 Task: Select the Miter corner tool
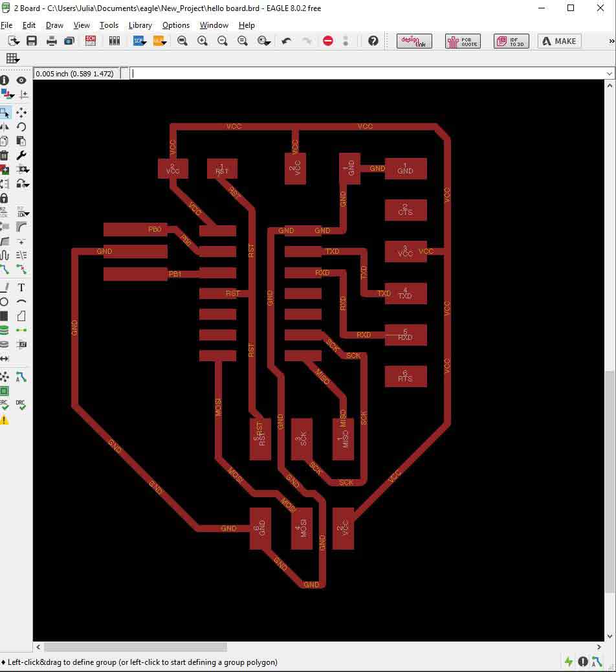click(x=21, y=227)
